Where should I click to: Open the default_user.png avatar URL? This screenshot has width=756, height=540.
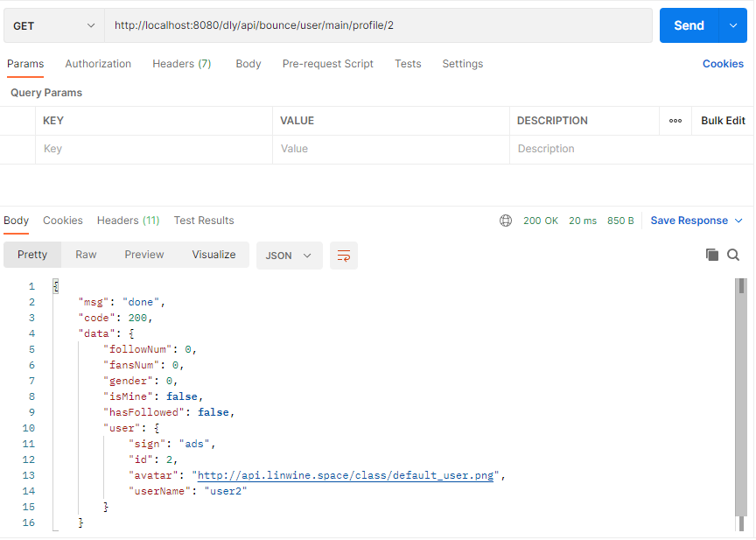tap(346, 475)
